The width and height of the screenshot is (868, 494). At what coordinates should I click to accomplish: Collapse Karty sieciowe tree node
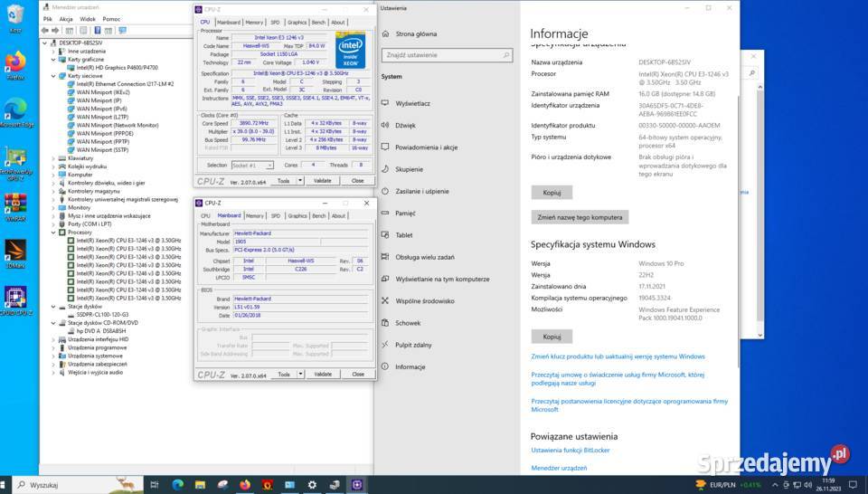pyautogui.click(x=53, y=76)
